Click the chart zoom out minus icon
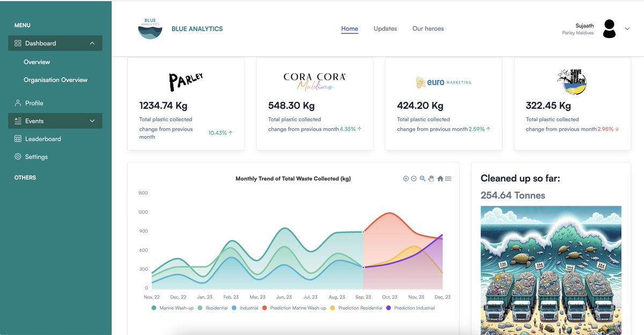 414,178
